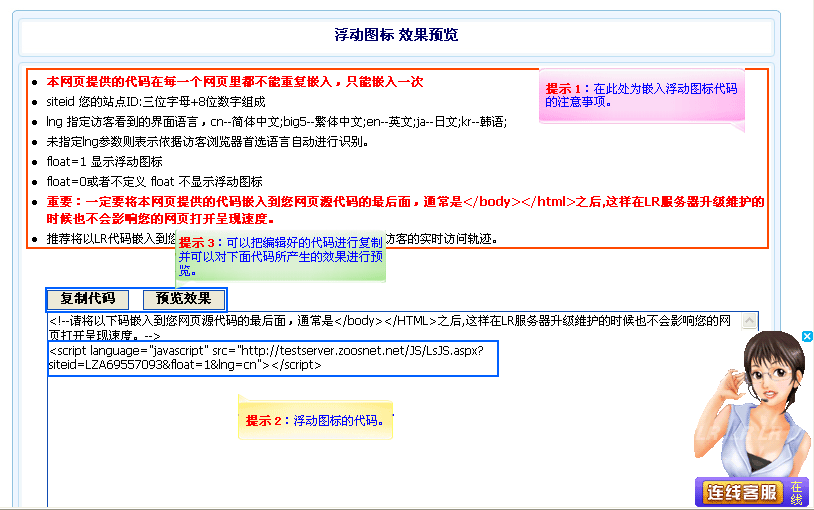
Task: Click the siteid description bullet
Action: pyautogui.click(x=156, y=102)
